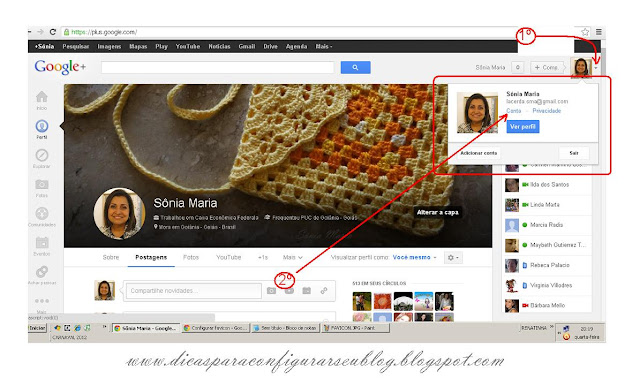The width and height of the screenshot is (640, 378).
Task: Open the Explorar compass icon
Action: click(x=42, y=155)
